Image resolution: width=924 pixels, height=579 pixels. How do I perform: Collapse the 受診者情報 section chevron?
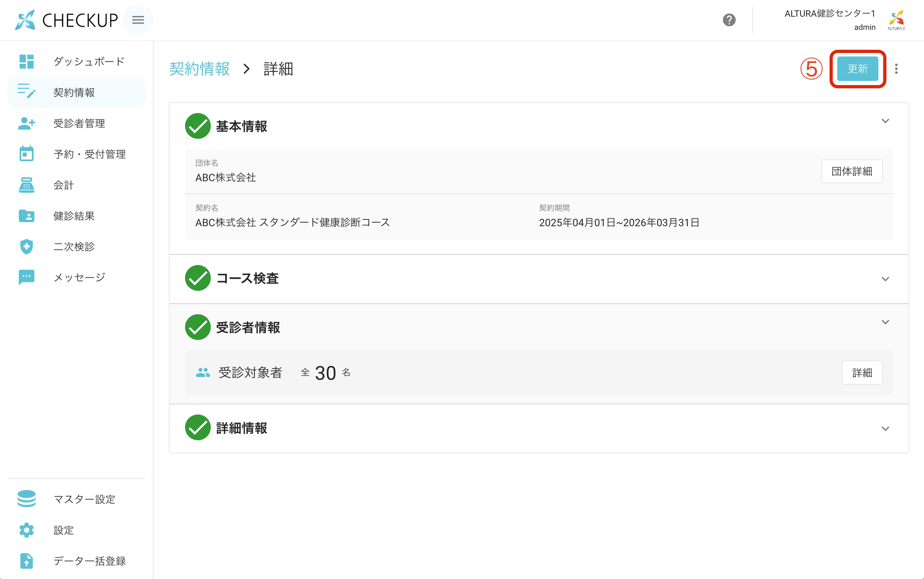(x=885, y=322)
